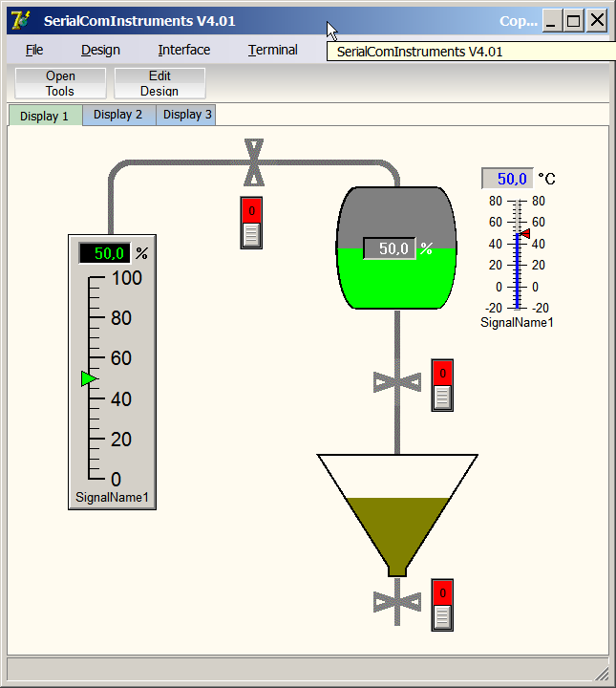The height and width of the screenshot is (688, 616).
Task: Click the resize grip in the status bar corner
Action: click(603, 674)
